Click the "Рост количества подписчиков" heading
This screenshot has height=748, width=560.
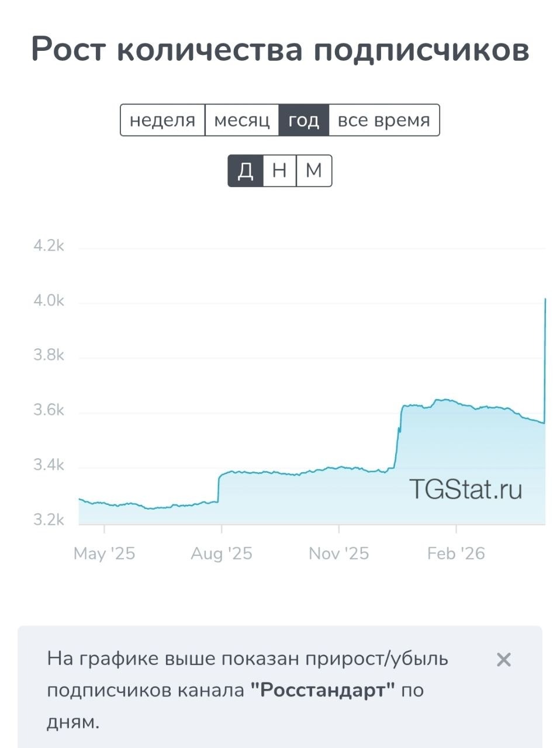click(x=280, y=49)
